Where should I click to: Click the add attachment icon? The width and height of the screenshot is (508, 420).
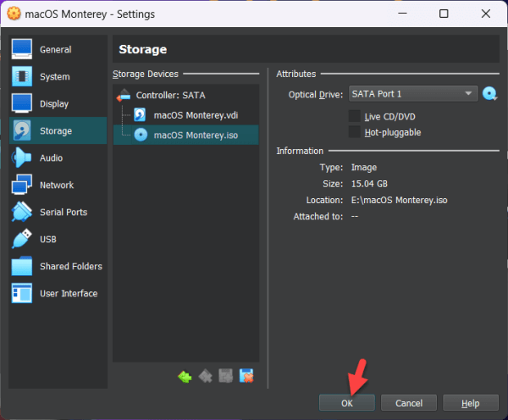tap(226, 376)
